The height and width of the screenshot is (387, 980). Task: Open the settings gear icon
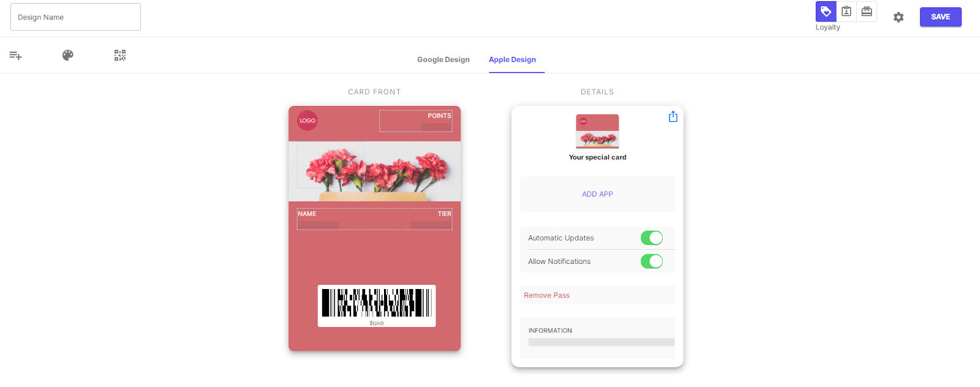[899, 17]
